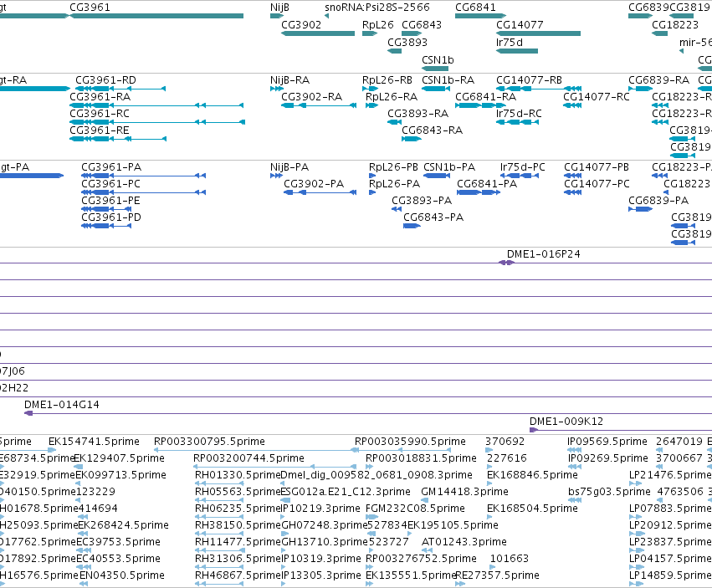Click EST RE27357.5prime

pyautogui.click(x=497, y=575)
